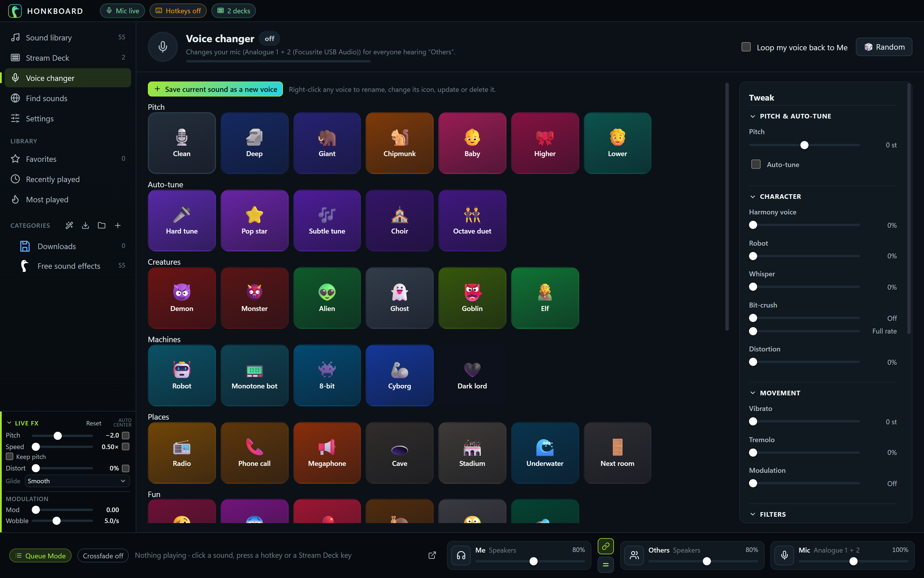Show Favorites in the library
Viewport: 924px width, 578px height.
coord(68,159)
